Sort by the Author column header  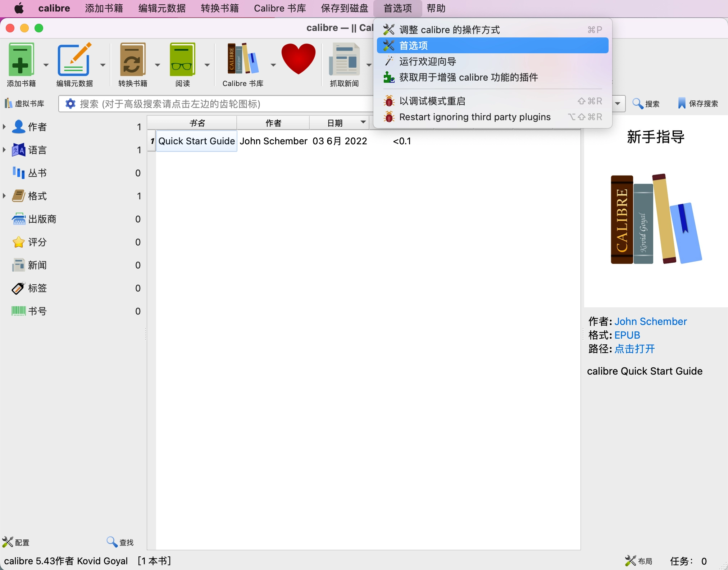273,123
